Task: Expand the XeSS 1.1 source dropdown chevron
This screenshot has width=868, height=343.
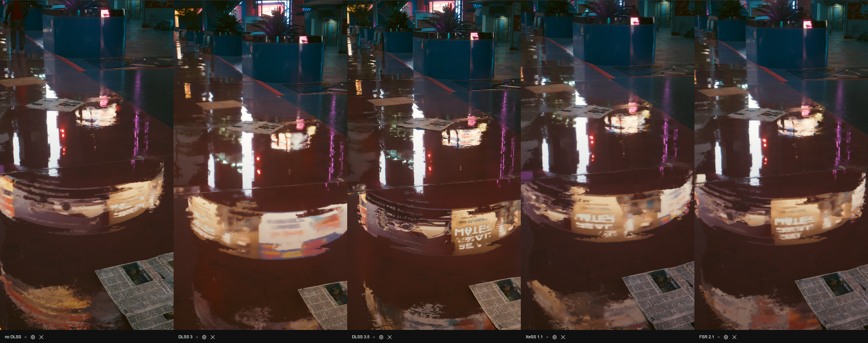Action: tap(547, 337)
